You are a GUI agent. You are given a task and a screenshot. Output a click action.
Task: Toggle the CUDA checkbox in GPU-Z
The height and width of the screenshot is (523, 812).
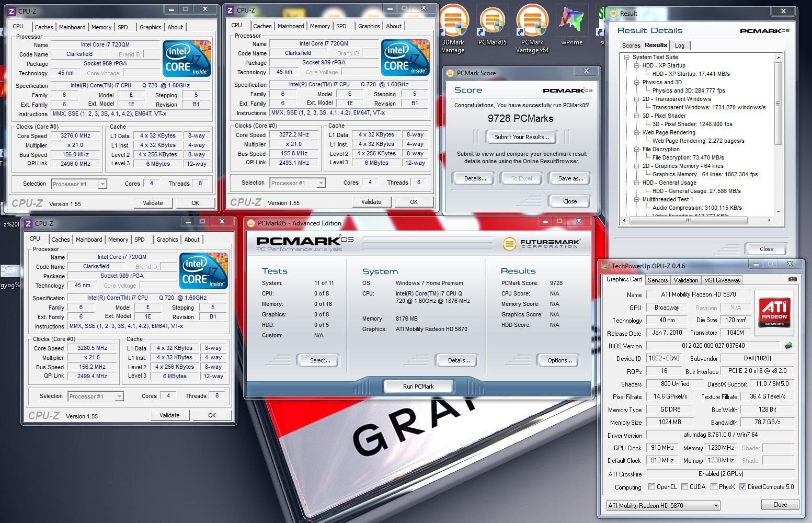(x=684, y=487)
